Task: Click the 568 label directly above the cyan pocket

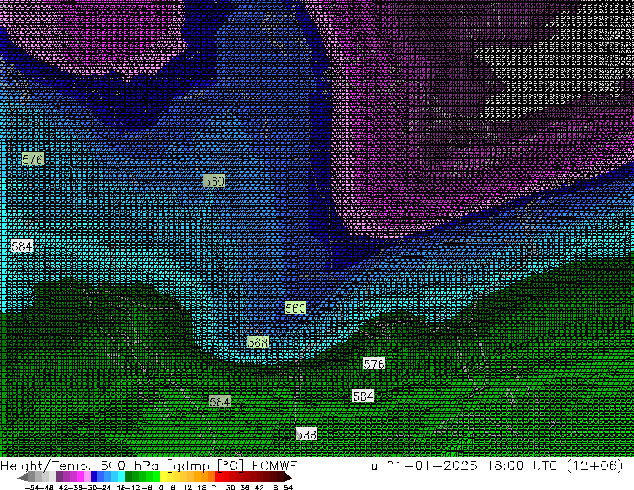Action: point(295,308)
